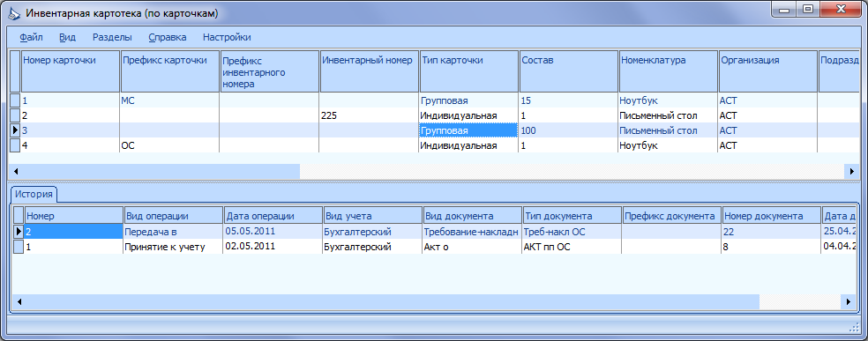Select 'АКТ пп ОС' document type cell

tap(572, 247)
